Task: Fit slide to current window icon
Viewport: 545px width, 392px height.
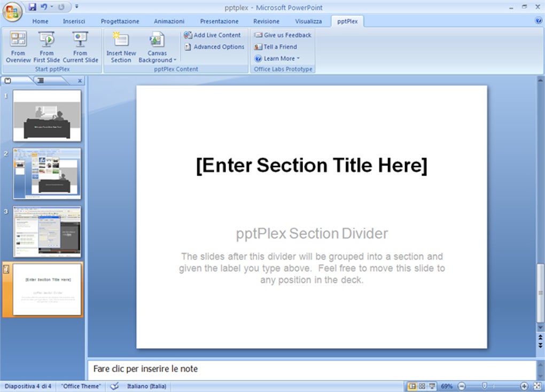Action: point(537,386)
